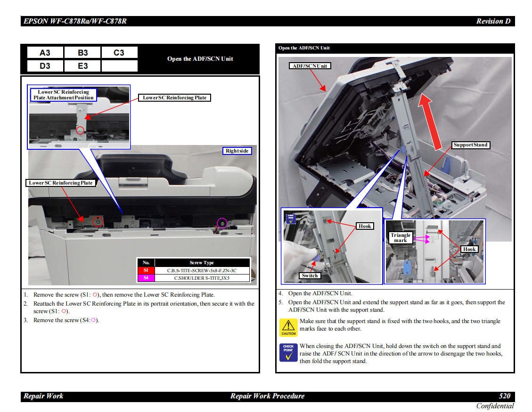The image size is (532, 412).
Task: Click the 'ADF/SCN Unit' callout label on photo
Action: 310,66
